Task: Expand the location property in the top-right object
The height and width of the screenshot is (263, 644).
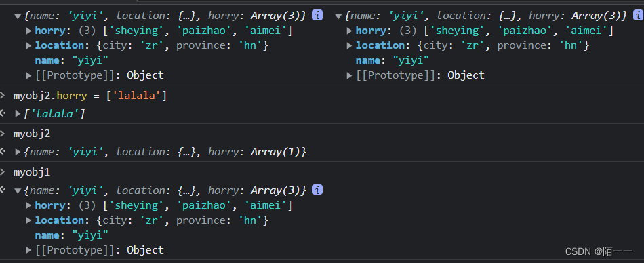Action: point(350,45)
